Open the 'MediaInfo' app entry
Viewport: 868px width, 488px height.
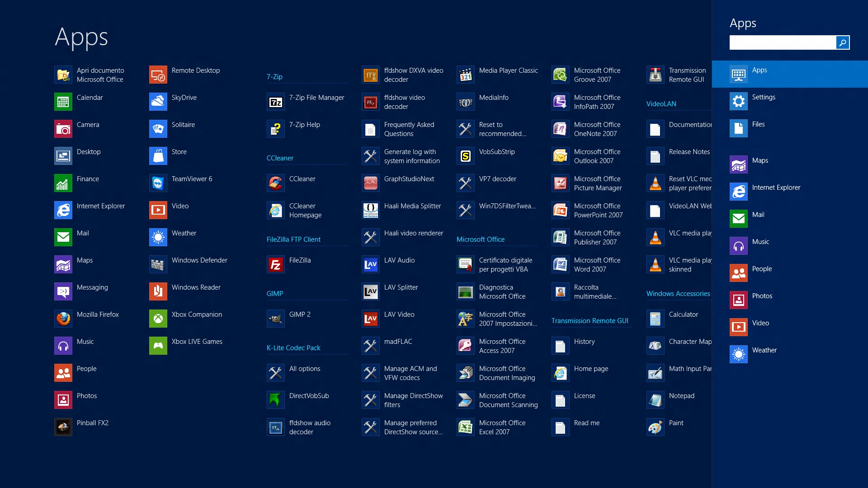tap(497, 102)
